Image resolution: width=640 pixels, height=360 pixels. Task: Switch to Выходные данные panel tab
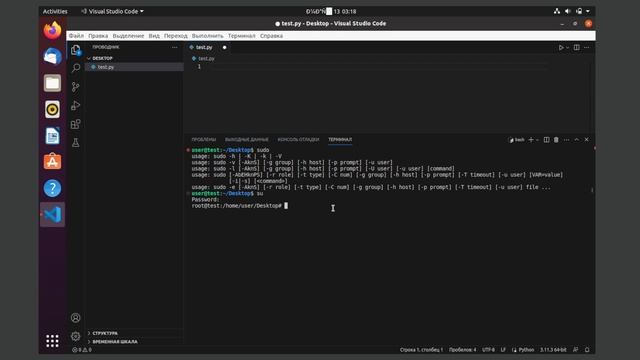point(247,140)
